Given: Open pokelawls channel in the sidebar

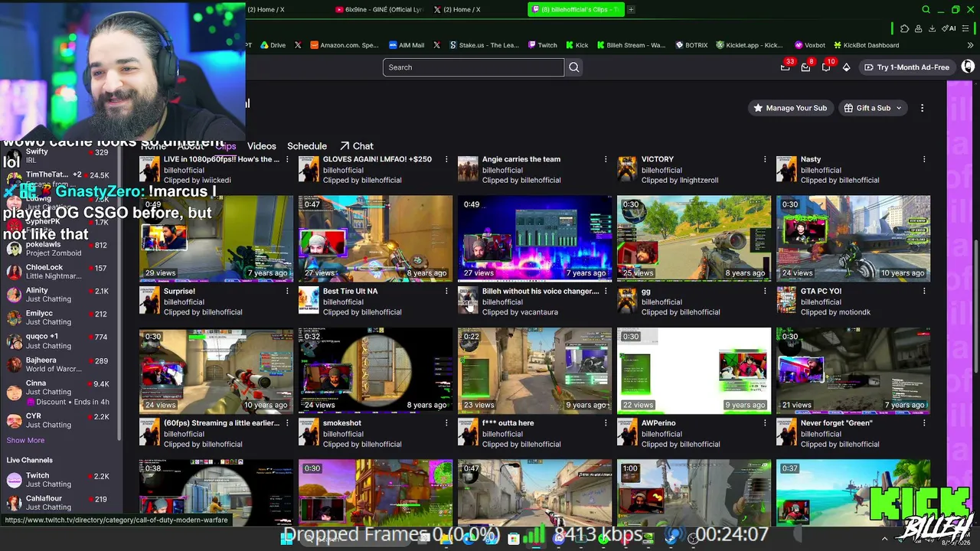Looking at the screenshot, I should (x=59, y=249).
